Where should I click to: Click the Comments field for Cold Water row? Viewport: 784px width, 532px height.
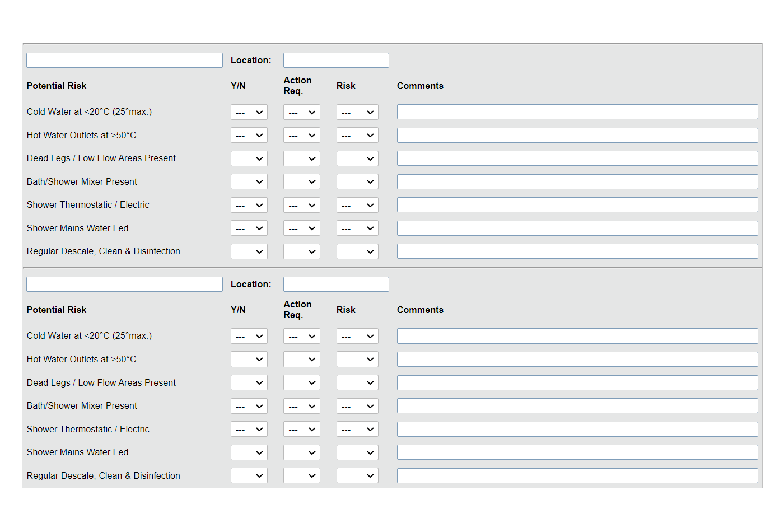[577, 111]
